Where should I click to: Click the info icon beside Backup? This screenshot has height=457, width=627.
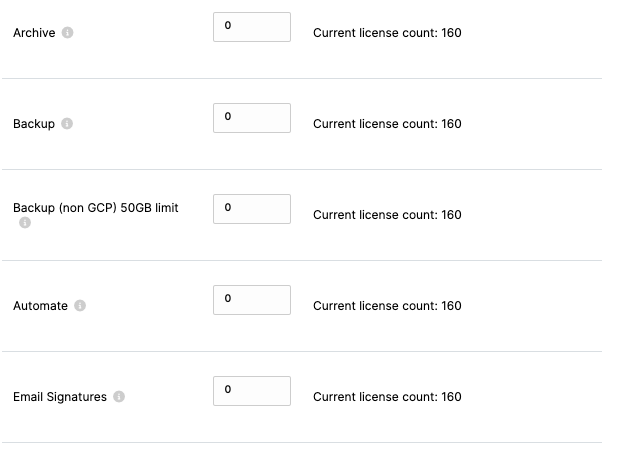[x=67, y=124]
